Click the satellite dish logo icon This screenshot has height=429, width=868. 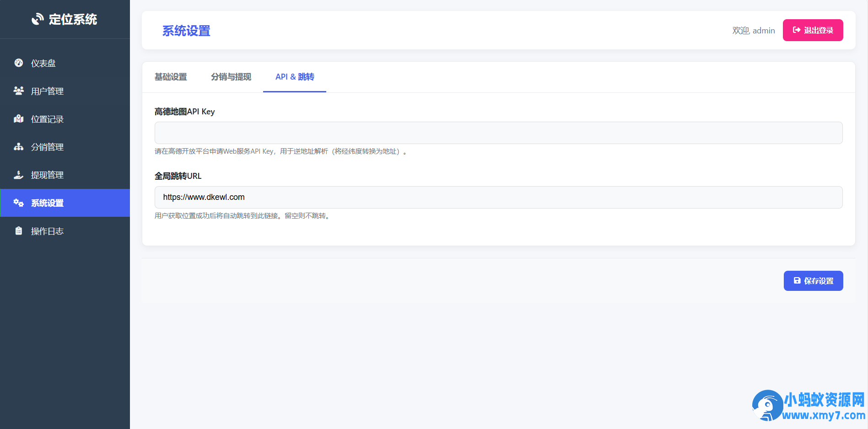click(x=37, y=19)
